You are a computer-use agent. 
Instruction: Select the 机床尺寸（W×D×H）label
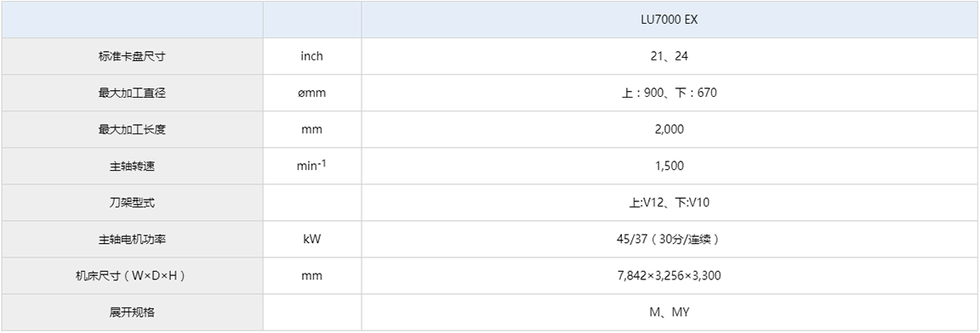[x=131, y=275]
